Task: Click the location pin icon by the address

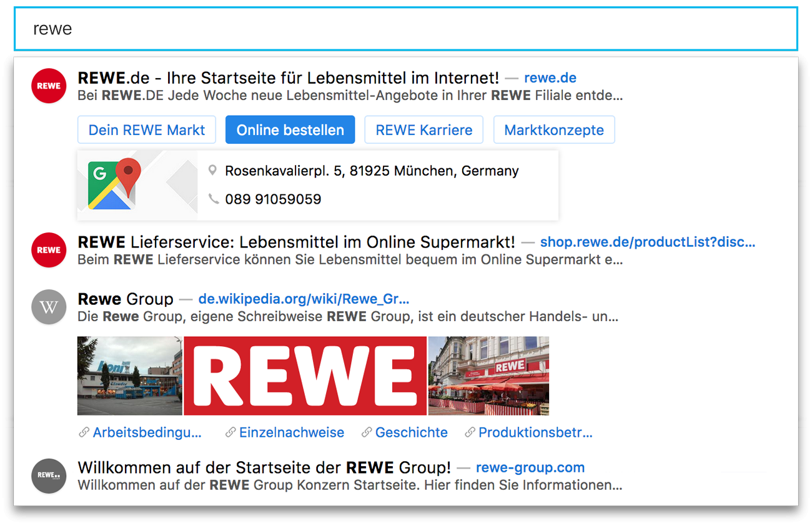Action: [213, 170]
